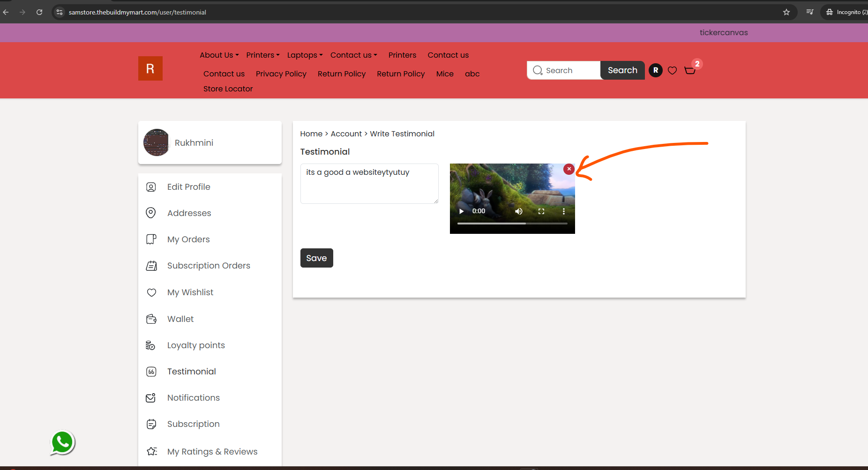This screenshot has height=470, width=868.
Task: Click in the testimonial text area
Action: [369, 184]
